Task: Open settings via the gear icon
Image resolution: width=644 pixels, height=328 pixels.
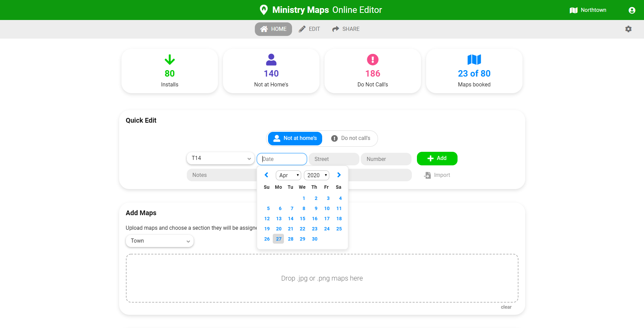Action: tap(628, 29)
